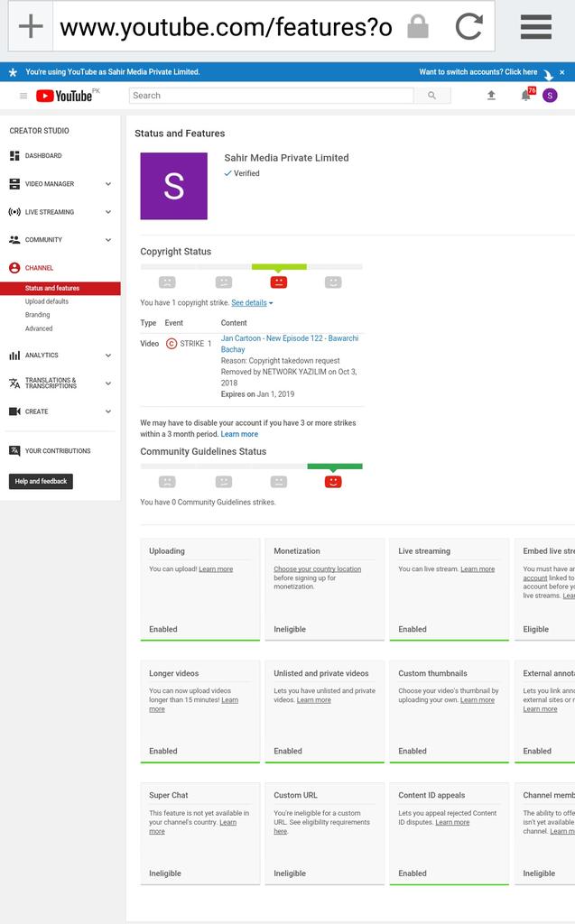Expand the Live Streaming section

pos(108,211)
